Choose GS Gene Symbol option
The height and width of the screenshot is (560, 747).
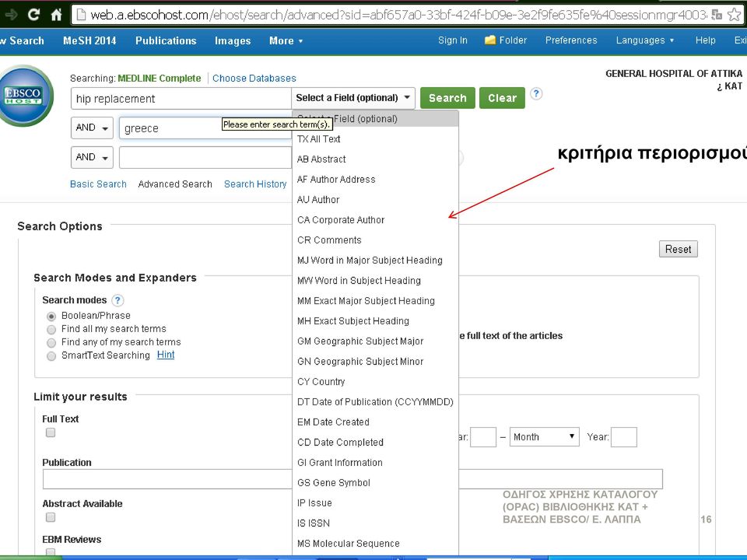(x=375, y=483)
